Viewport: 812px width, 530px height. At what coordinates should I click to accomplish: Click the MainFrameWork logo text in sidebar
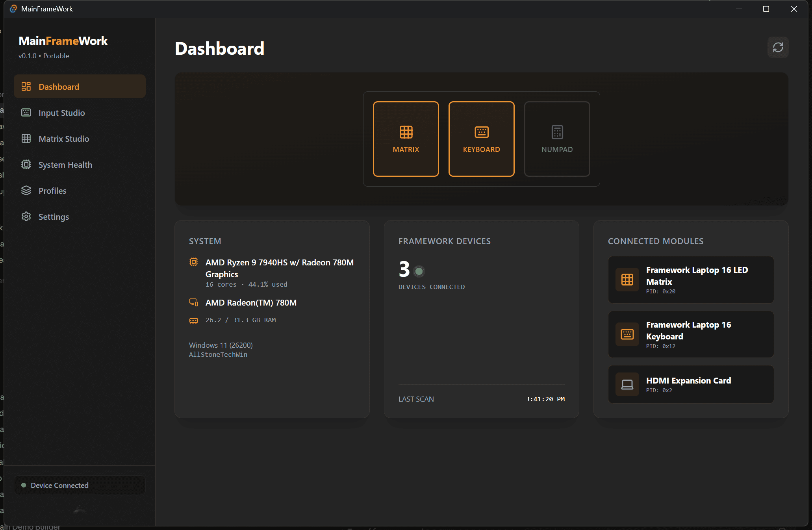63,41
